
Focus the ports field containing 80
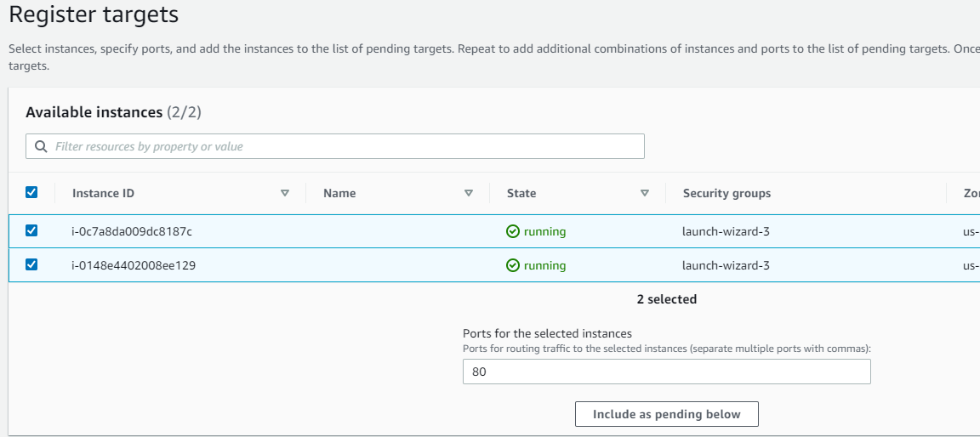(666, 372)
